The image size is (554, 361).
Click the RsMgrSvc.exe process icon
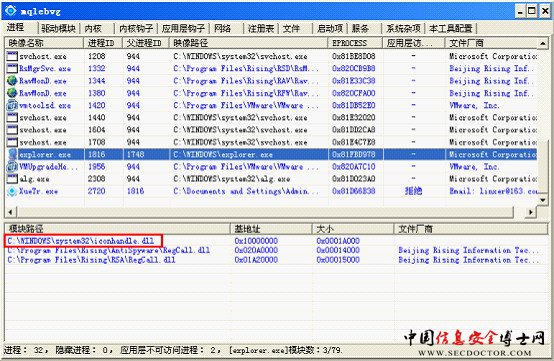(x=12, y=69)
